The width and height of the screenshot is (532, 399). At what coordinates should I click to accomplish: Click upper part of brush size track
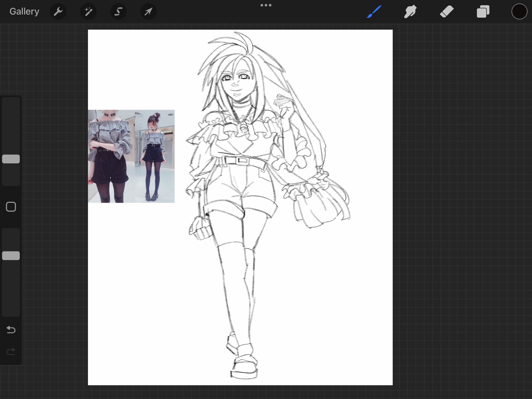coord(11,120)
